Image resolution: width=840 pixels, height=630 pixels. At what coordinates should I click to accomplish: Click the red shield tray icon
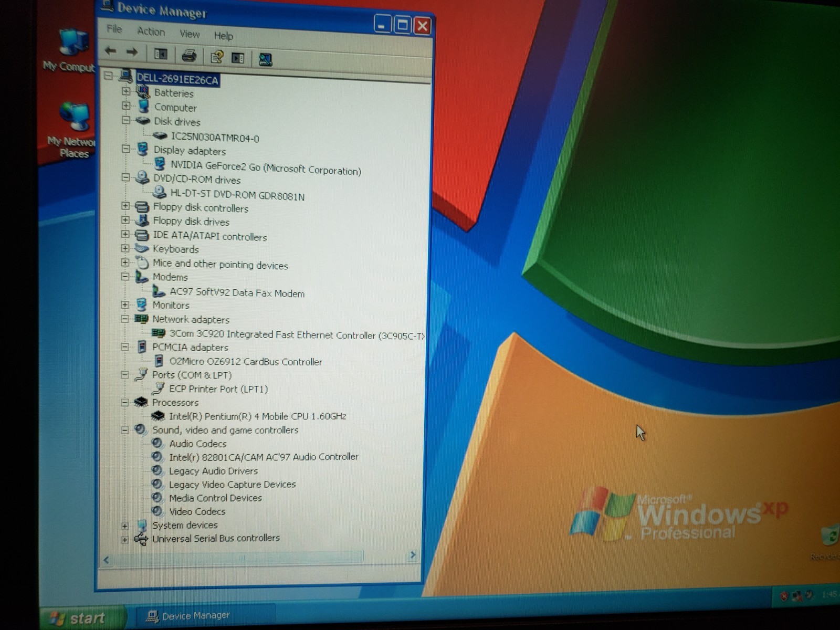(x=784, y=596)
